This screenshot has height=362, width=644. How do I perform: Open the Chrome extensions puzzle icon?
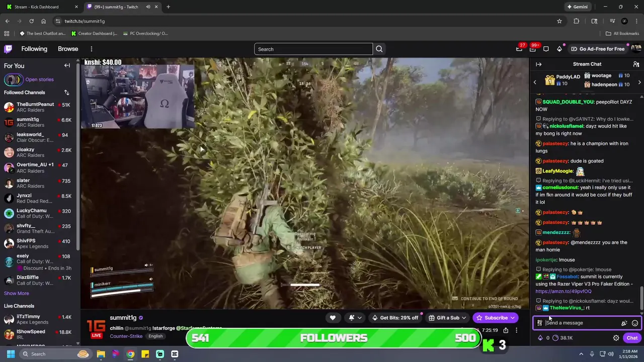tap(577, 21)
